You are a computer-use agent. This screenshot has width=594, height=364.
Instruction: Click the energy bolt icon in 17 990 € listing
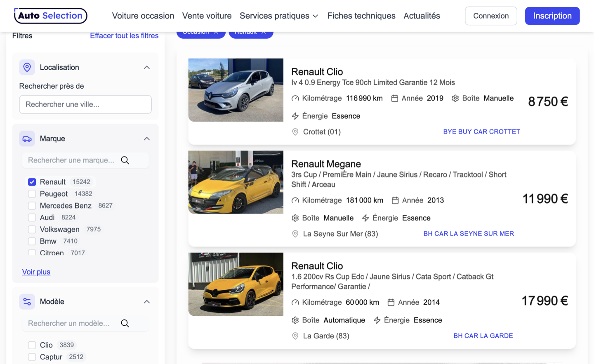[377, 320]
